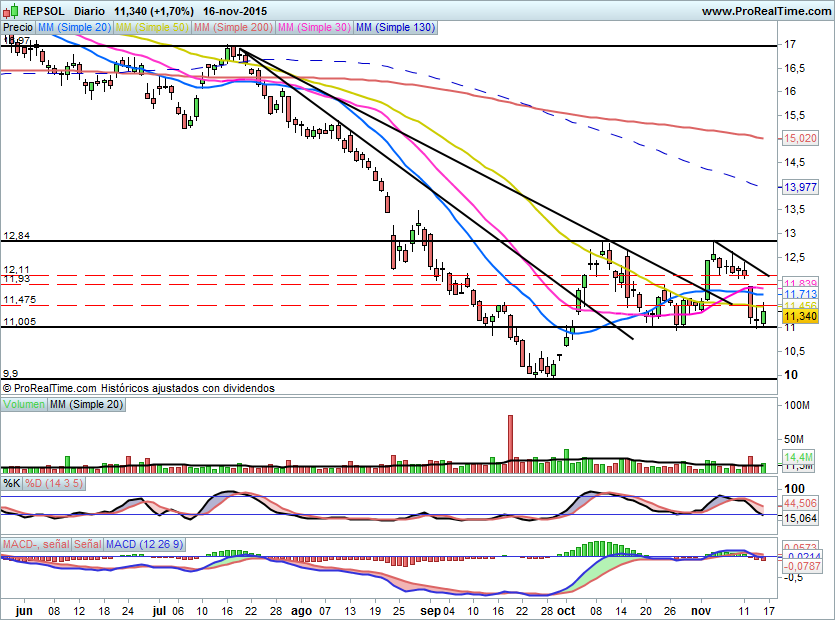Open the www.ProRealTime.com link

(764, 11)
